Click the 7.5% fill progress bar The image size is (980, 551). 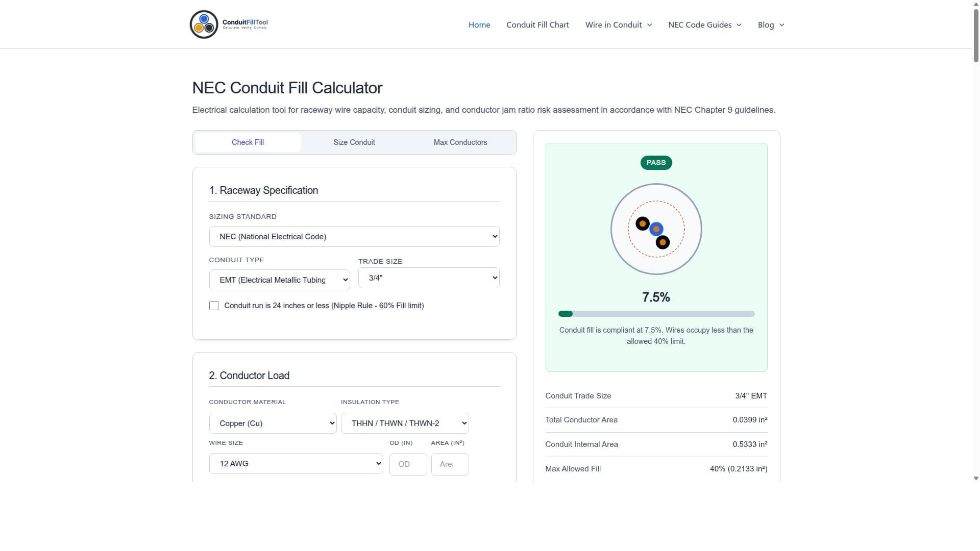point(656,314)
